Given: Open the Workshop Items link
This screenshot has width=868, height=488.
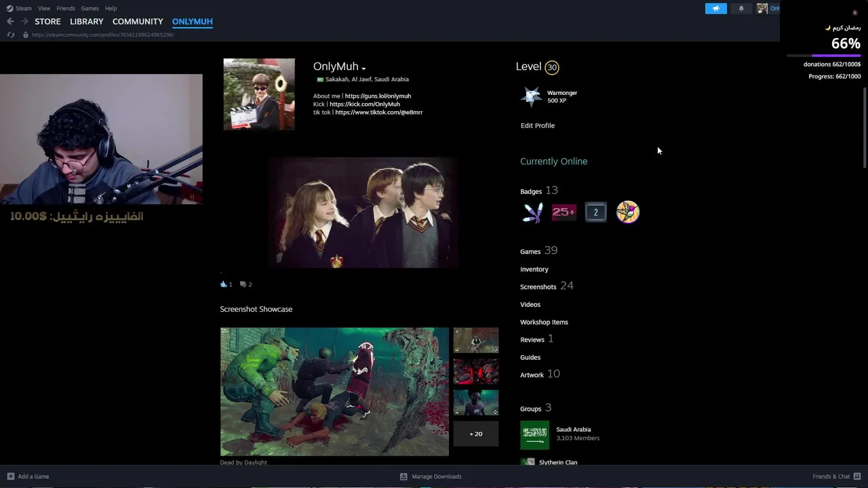Looking at the screenshot, I should [x=544, y=322].
